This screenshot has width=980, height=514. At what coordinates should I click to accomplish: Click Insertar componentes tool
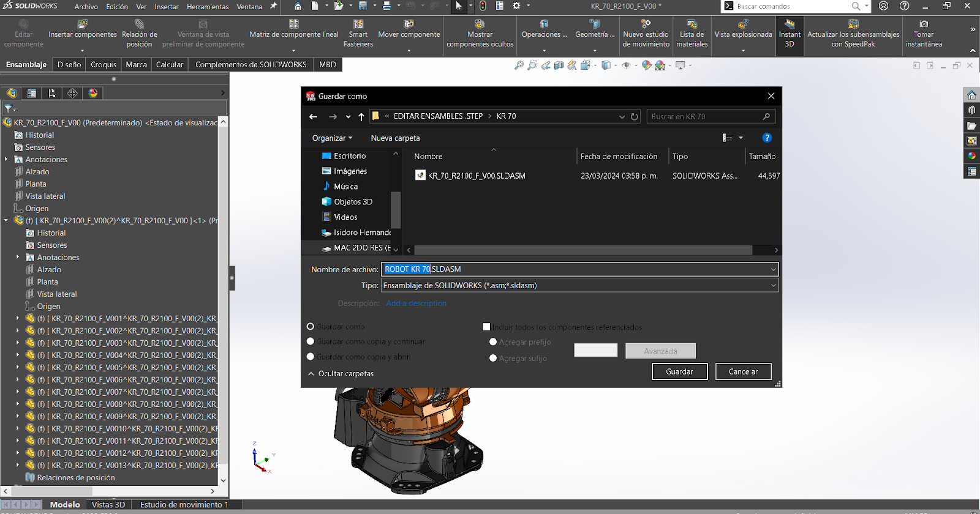coord(83,29)
